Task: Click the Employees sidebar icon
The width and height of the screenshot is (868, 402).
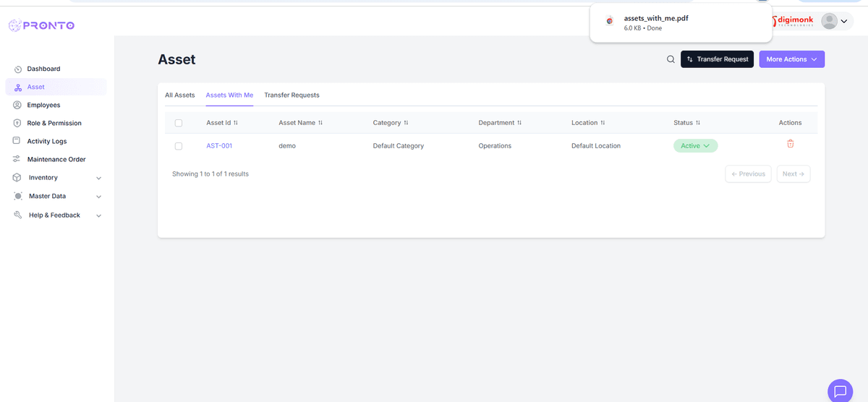Action: pyautogui.click(x=17, y=105)
